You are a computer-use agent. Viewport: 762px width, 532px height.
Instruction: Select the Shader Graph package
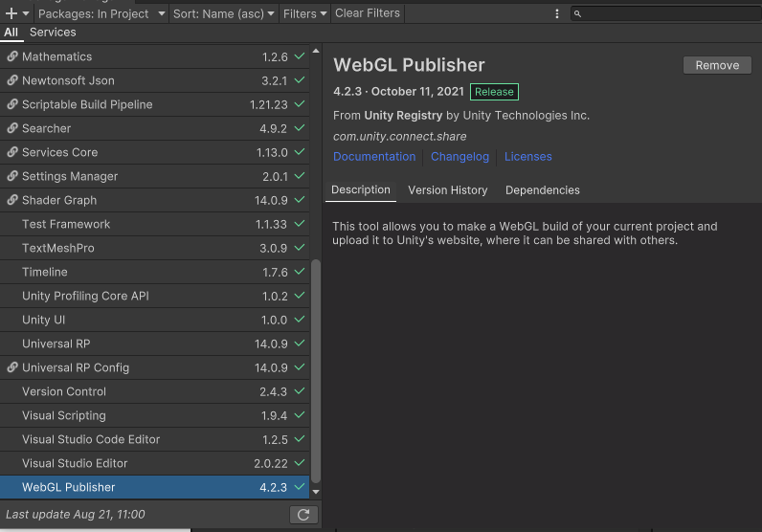coord(154,200)
